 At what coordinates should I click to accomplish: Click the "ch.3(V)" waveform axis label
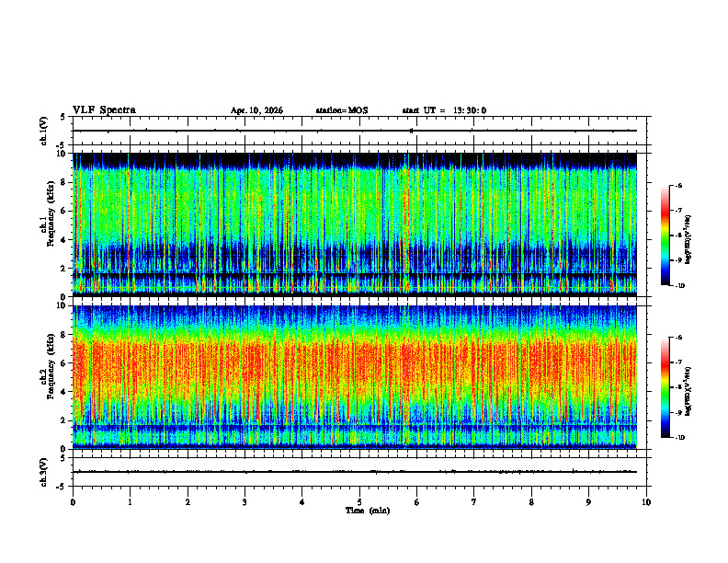click(x=44, y=472)
